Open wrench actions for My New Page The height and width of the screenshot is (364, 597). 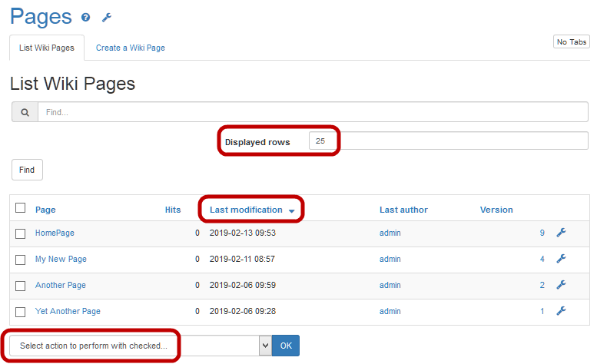coord(561,259)
